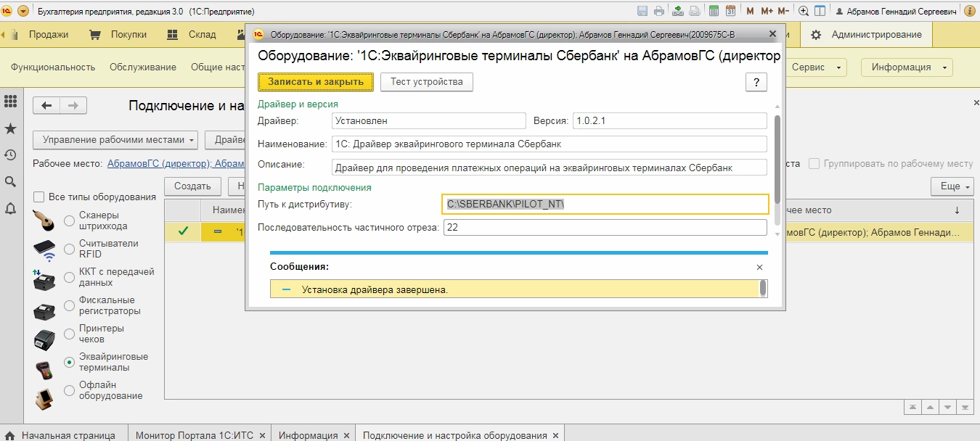Select ККТ с передачей данных radio button
This screenshot has width=980, height=441.
coord(70,277)
